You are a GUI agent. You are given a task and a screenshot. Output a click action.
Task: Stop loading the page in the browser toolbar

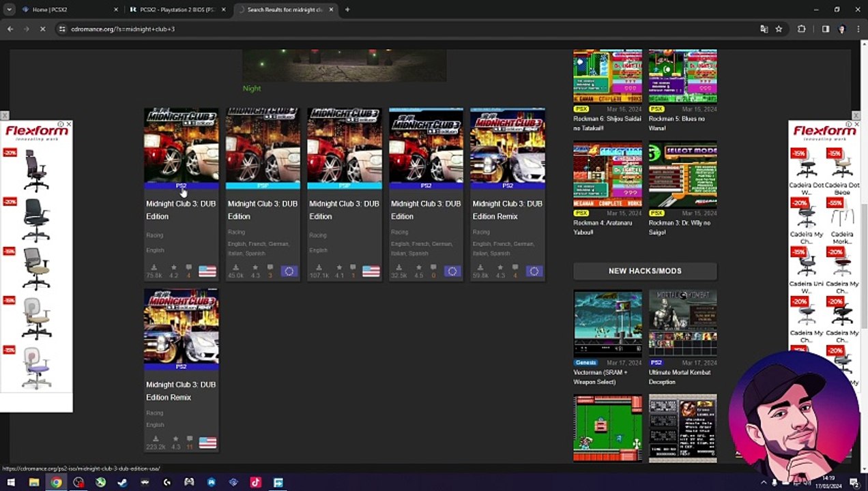click(42, 29)
